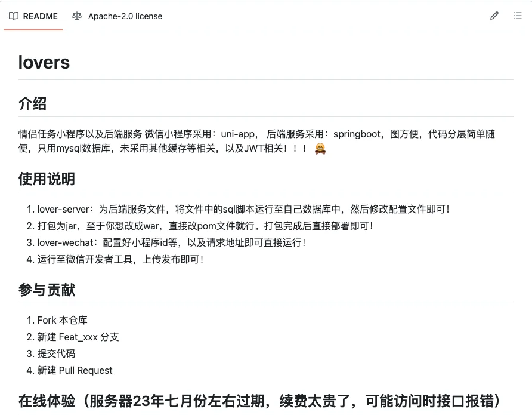Click the scales icon beside Apache-2.0 license

coord(77,16)
